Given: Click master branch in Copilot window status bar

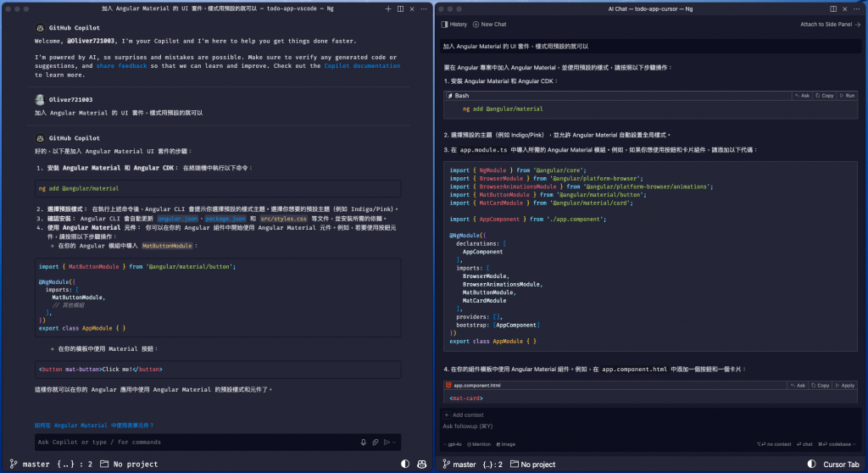Looking at the screenshot, I should tap(31, 465).
